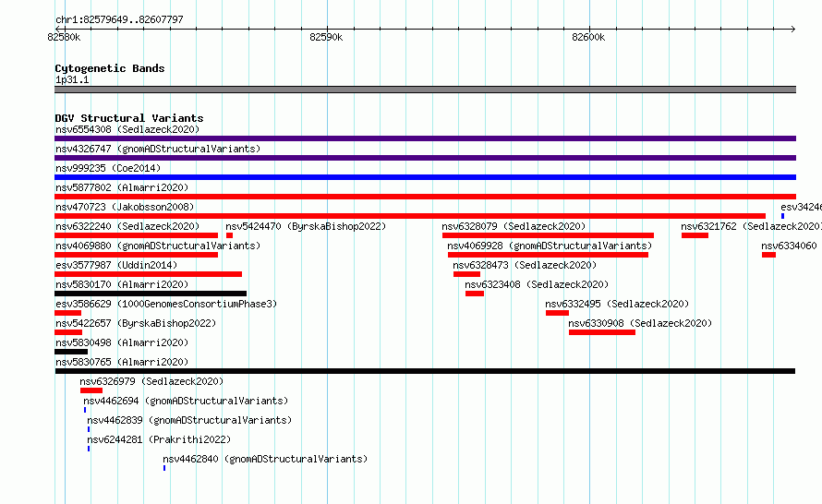822x504 pixels.
Task: Open the esv3577987 (Uddin2014) label
Action: 116,265
